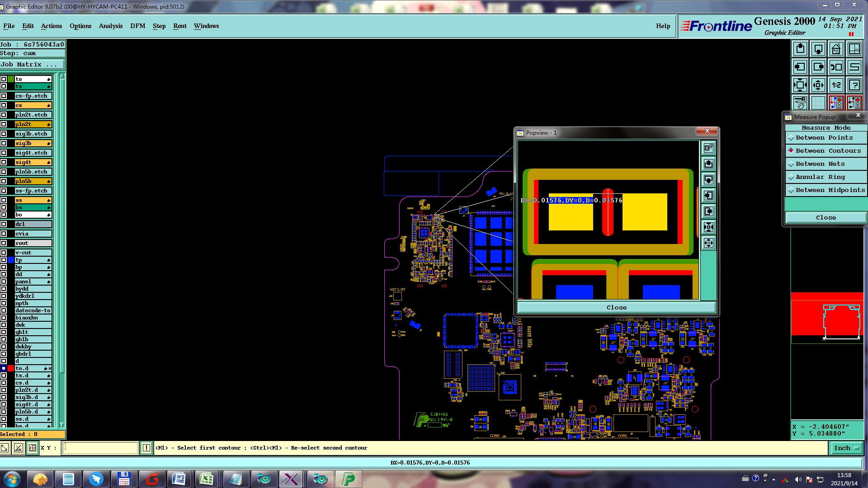Select the Annular Ring measure mode
Screen dimensions: 868x488
pyautogui.click(x=820, y=177)
